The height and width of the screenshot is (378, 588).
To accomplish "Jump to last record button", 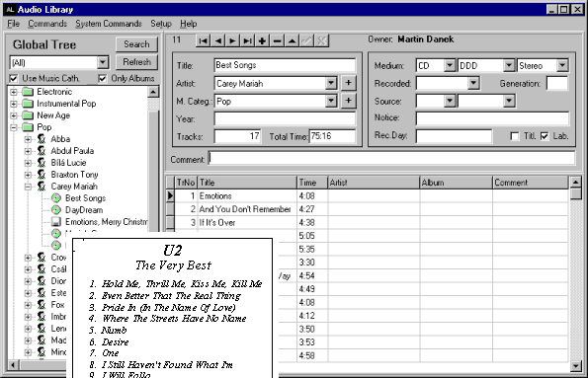I will click(x=247, y=40).
